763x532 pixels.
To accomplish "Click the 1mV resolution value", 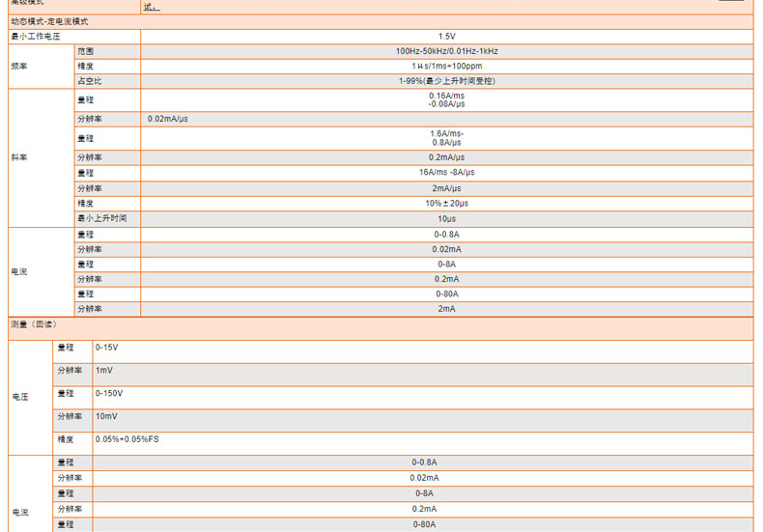I will point(103,370).
